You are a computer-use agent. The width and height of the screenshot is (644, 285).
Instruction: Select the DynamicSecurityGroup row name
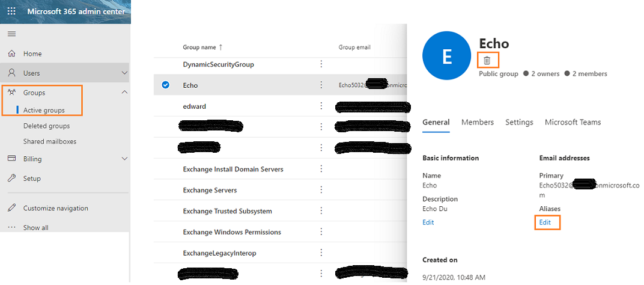tap(218, 64)
